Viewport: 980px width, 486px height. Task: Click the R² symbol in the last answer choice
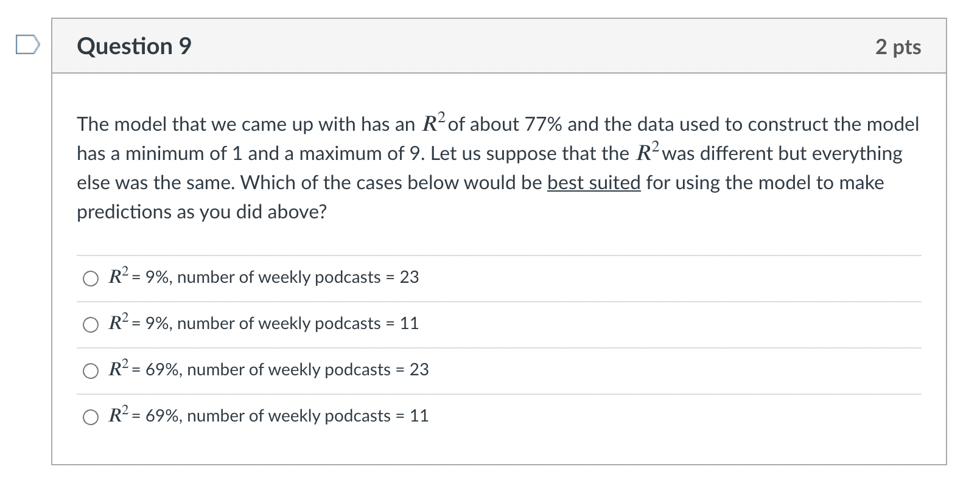point(119,414)
